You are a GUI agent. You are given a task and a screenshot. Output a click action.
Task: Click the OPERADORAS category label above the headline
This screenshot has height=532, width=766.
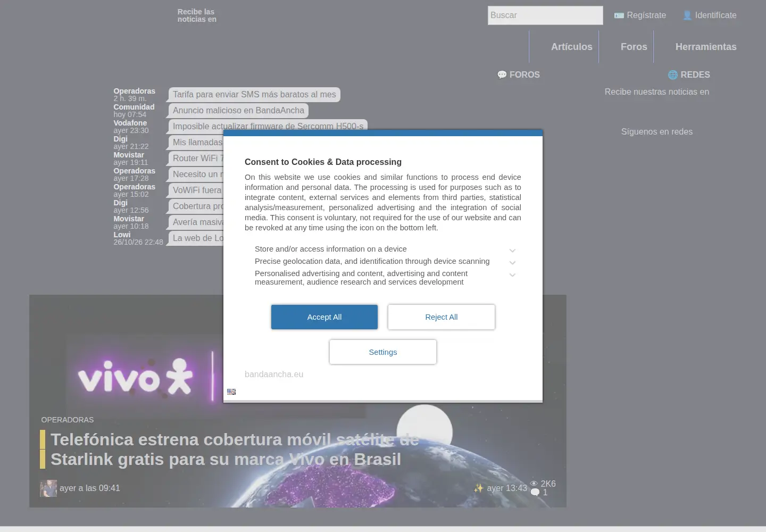coord(68,420)
